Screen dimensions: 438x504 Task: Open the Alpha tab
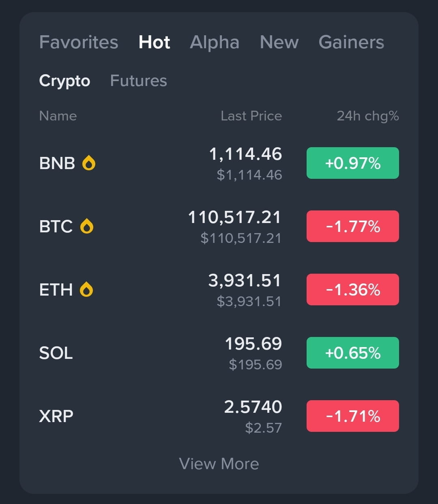[215, 42]
